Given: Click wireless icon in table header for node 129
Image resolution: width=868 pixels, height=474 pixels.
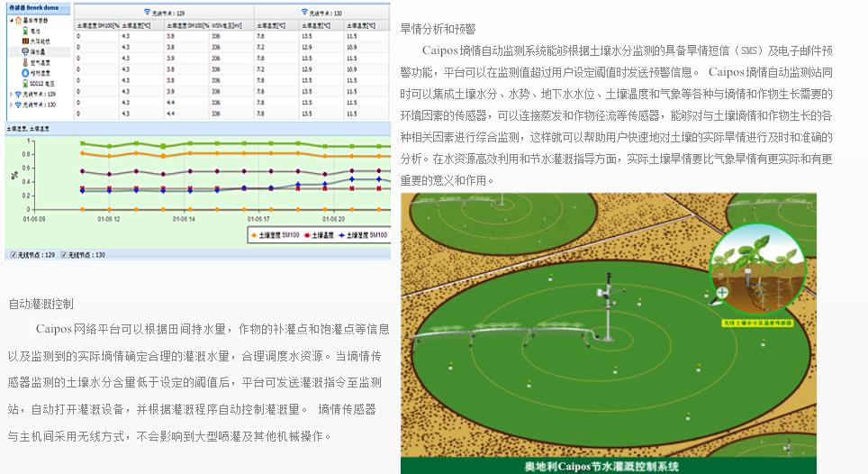Looking at the screenshot, I should pyautogui.click(x=147, y=12).
